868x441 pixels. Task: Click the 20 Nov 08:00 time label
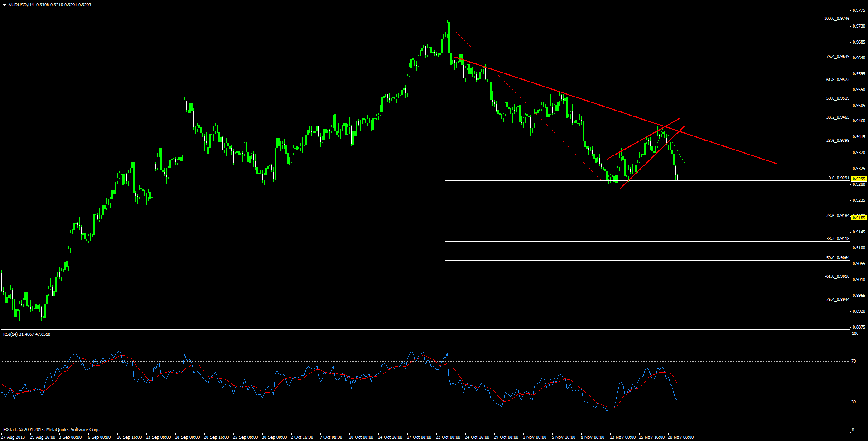pos(680,437)
